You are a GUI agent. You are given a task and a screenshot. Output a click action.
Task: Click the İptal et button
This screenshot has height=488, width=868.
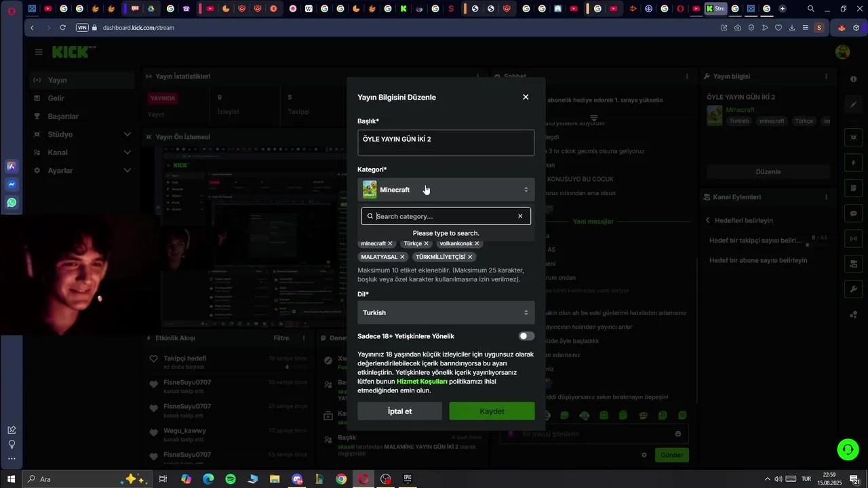[x=399, y=411]
